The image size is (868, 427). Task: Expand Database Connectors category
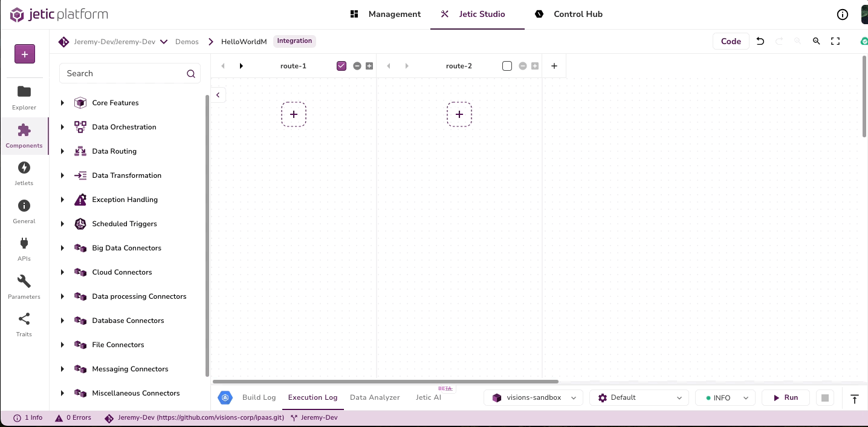62,321
